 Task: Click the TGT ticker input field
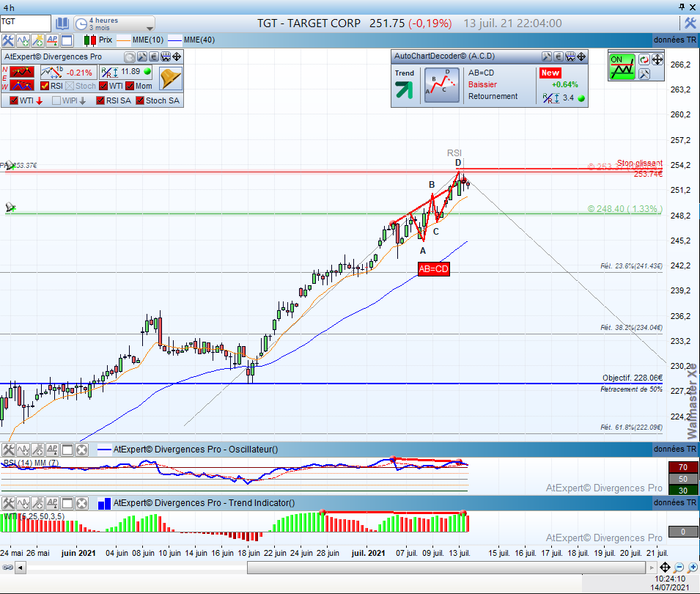click(x=26, y=23)
